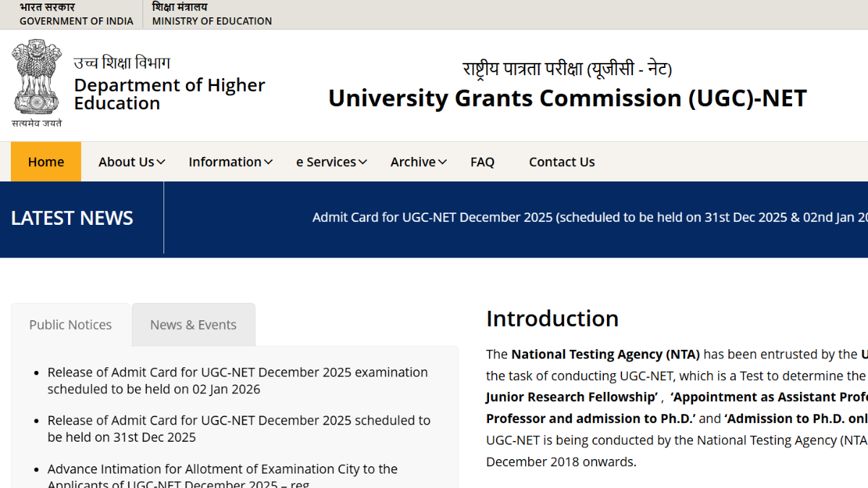Open the Home menu item
Viewport: 868px width, 488px height.
pyautogui.click(x=46, y=162)
